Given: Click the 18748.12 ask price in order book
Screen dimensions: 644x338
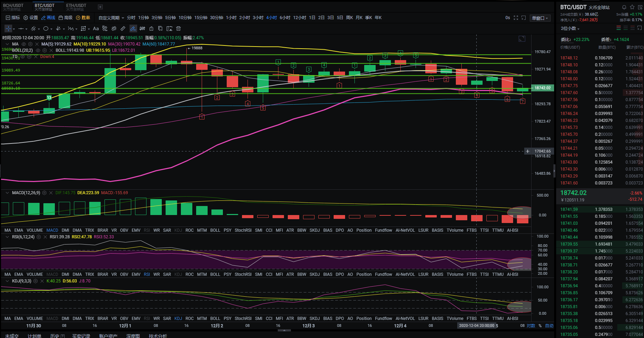Looking at the screenshot, I should coord(569,58).
